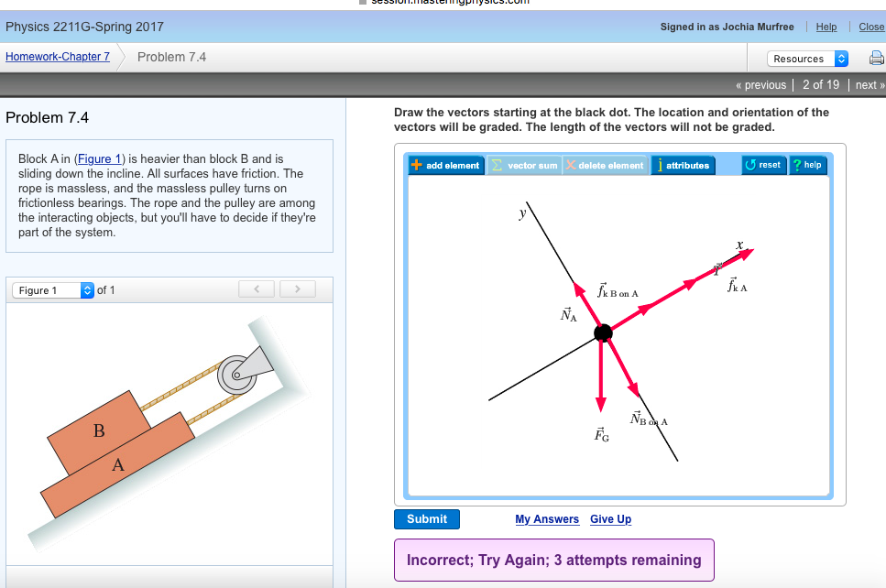The width and height of the screenshot is (886, 588).
Task: Go to previous figure arrow
Action: click(x=257, y=289)
